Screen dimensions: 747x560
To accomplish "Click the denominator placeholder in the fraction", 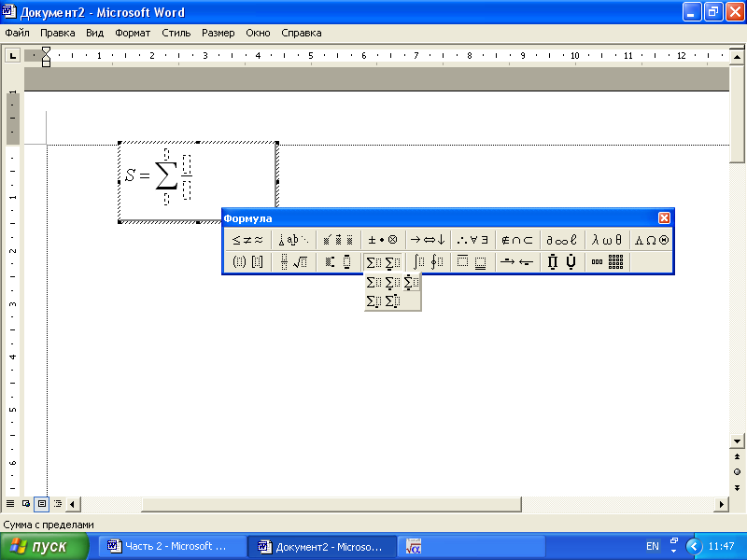I will click(x=187, y=189).
